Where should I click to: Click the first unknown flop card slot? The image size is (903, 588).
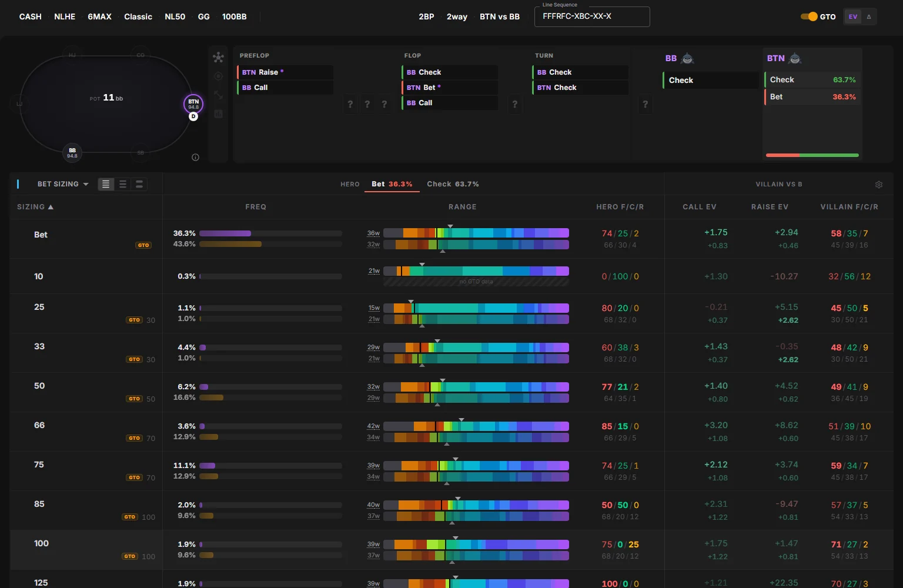pyautogui.click(x=350, y=104)
